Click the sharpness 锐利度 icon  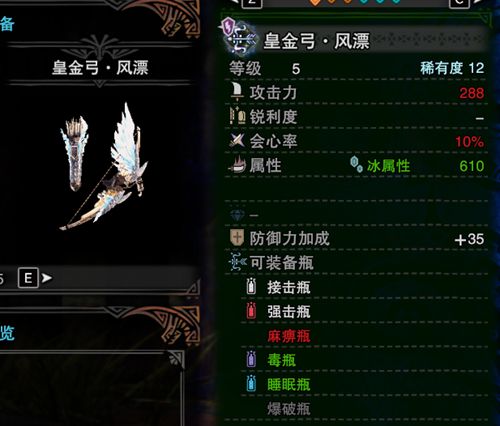point(237,116)
